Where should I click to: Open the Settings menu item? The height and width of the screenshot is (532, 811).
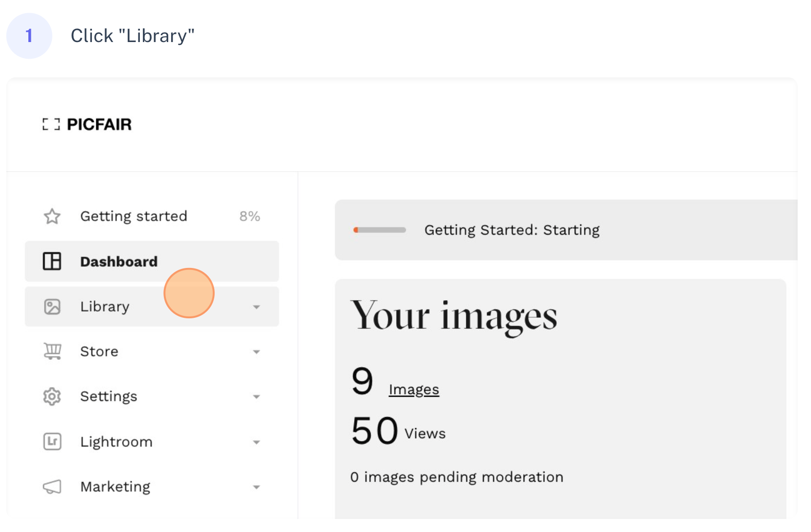[x=152, y=397]
